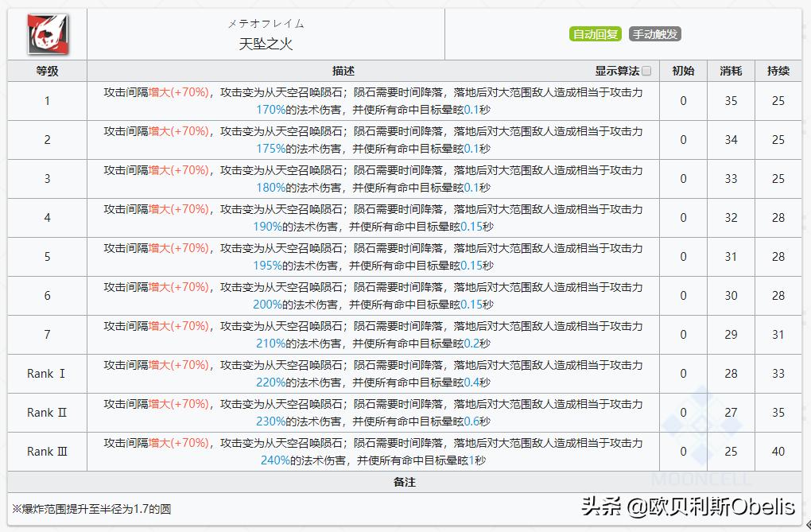811x532 pixels.
Task: Click the 消耗 value 25 cell
Action: tap(730, 451)
